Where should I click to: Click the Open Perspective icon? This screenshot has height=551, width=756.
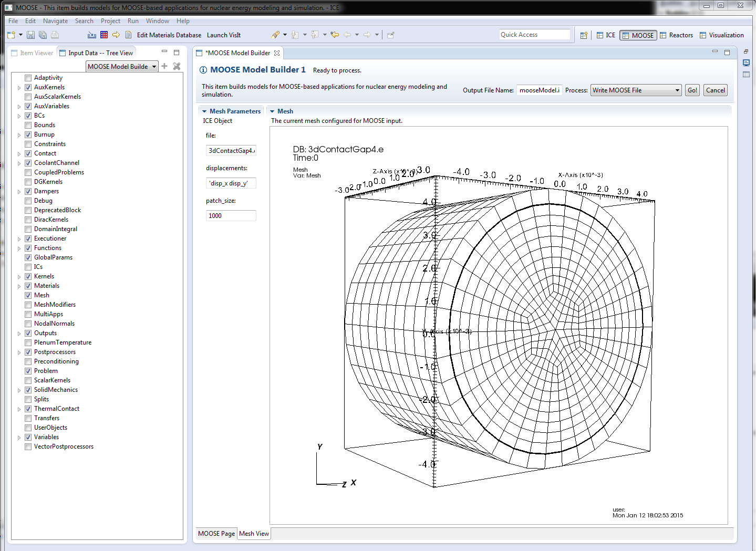(584, 35)
